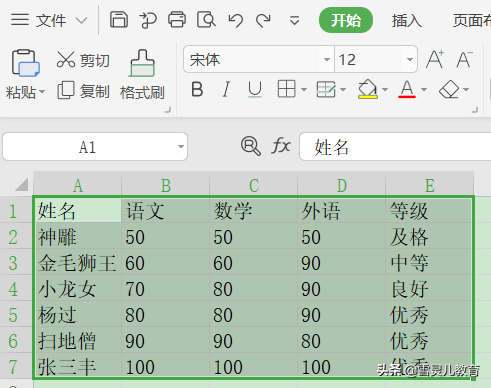The height and width of the screenshot is (388, 491).
Task: Activate the 格式刷 format painter
Action: [142, 75]
